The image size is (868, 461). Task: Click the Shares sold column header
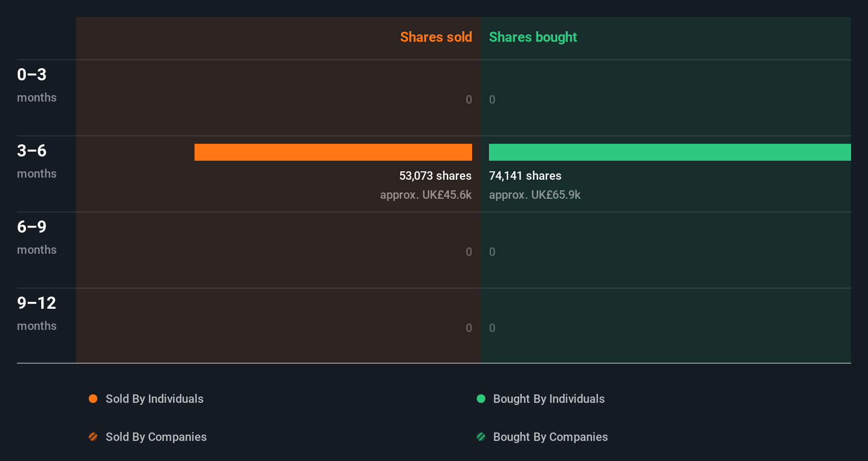[436, 37]
